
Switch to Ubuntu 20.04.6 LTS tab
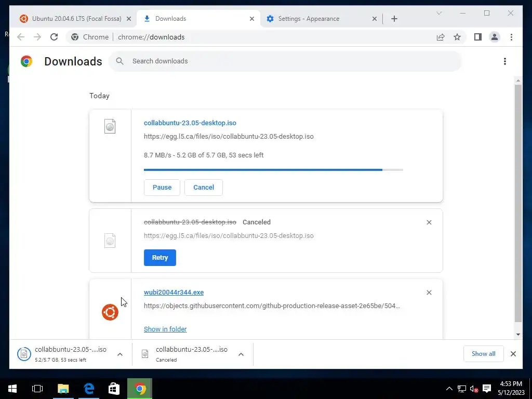point(76,19)
